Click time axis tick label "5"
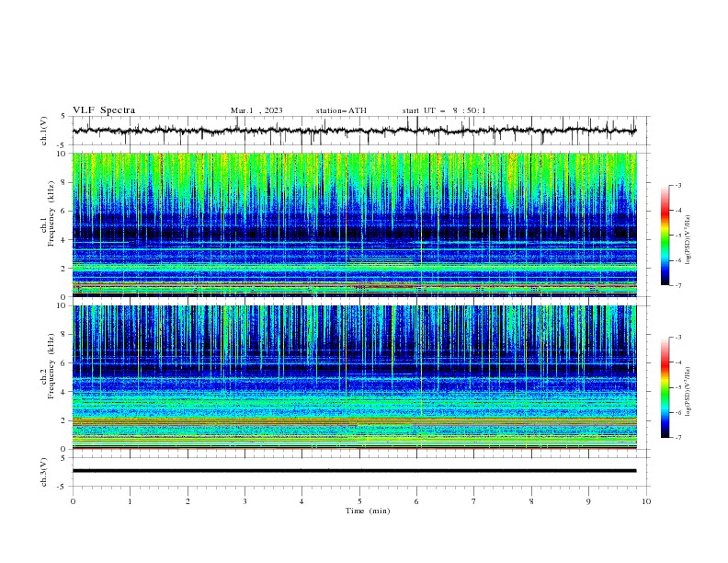This screenshot has width=728, height=563. (x=359, y=501)
